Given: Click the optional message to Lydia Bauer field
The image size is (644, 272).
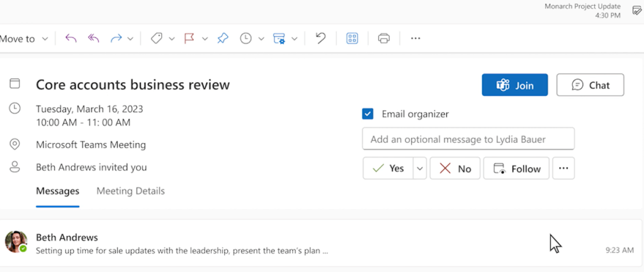Looking at the screenshot, I should (x=468, y=139).
